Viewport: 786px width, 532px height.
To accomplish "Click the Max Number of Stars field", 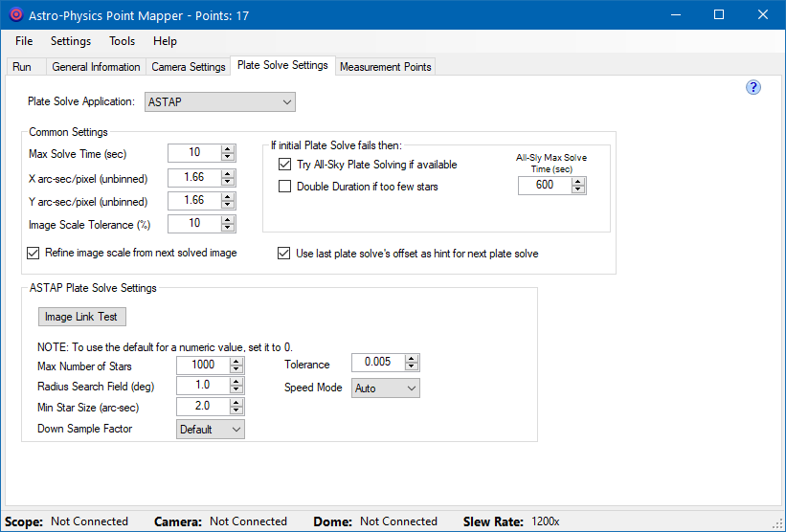I will tap(203, 366).
